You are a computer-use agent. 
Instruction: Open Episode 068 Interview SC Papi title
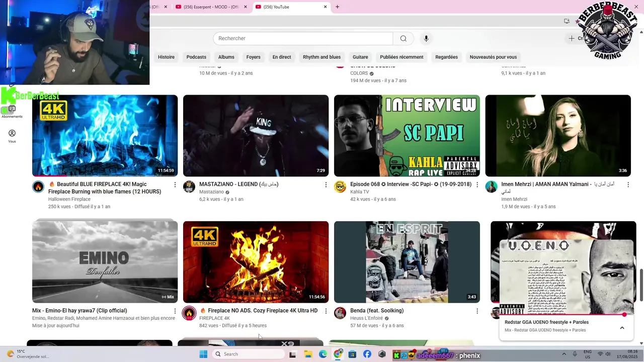(x=411, y=185)
